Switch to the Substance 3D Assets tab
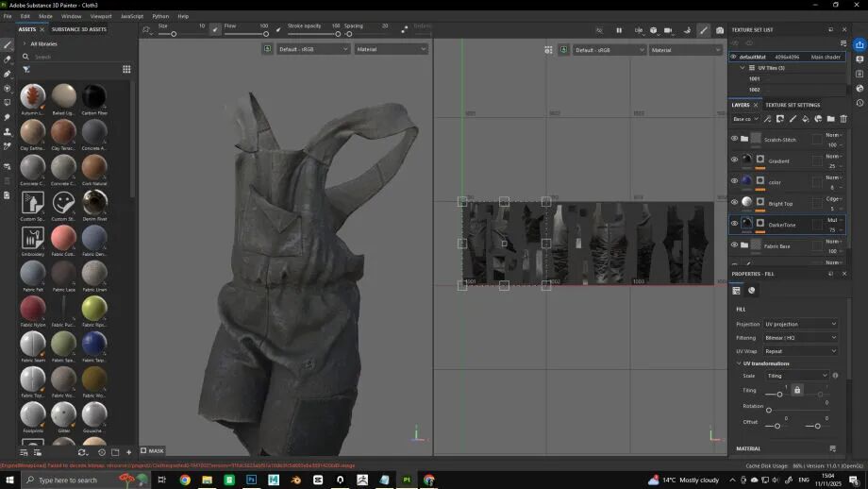 click(x=78, y=29)
